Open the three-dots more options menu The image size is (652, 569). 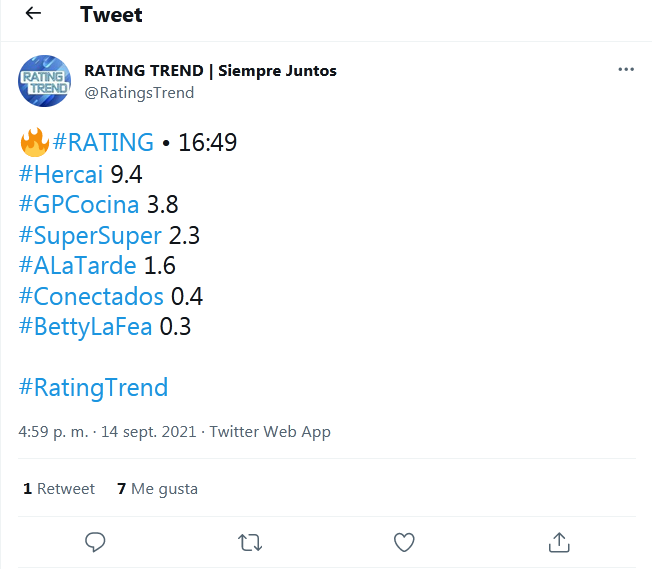tap(626, 69)
